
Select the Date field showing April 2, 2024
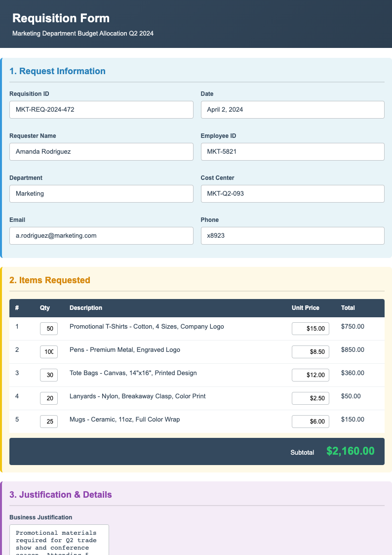292,110
